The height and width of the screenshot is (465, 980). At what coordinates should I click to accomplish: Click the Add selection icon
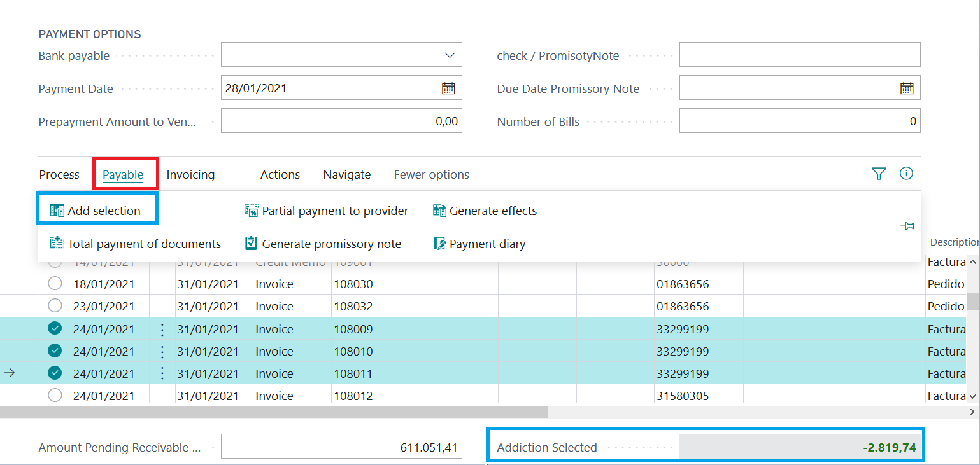(57, 211)
